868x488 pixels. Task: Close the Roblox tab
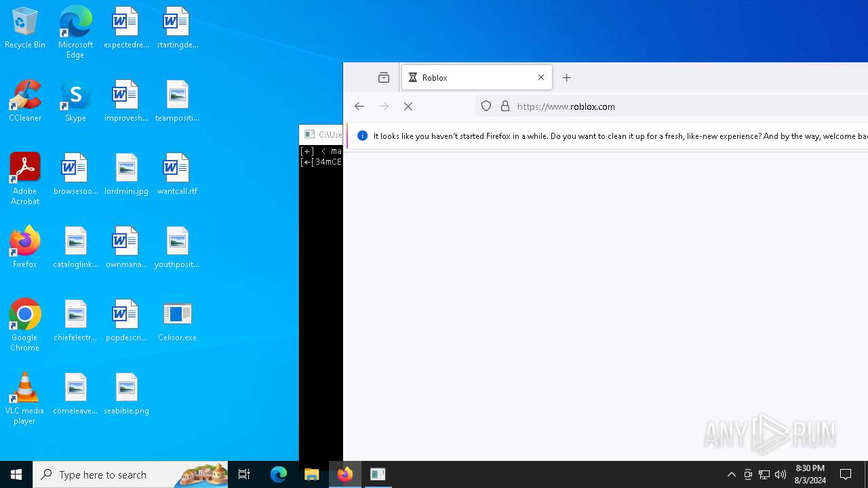541,78
